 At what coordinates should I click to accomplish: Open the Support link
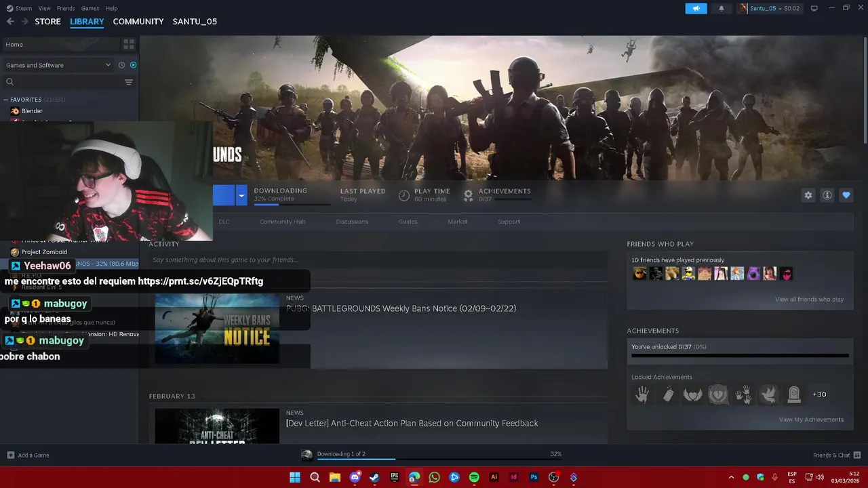point(509,222)
